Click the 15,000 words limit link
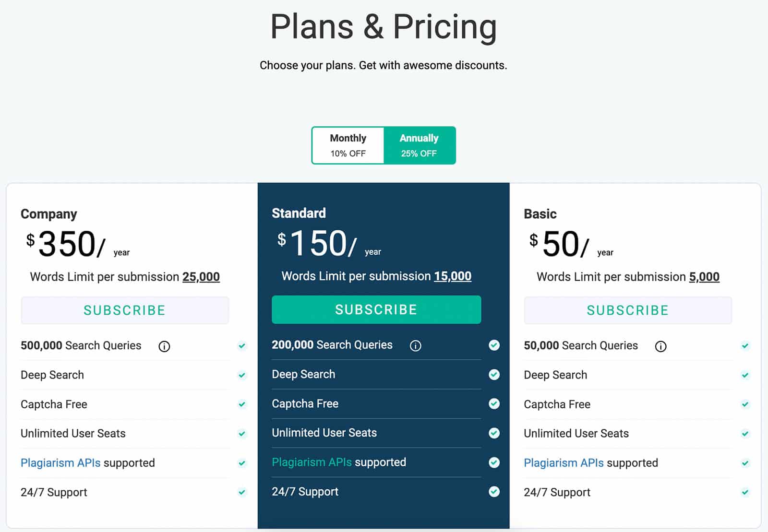The image size is (768, 532). coord(453,276)
